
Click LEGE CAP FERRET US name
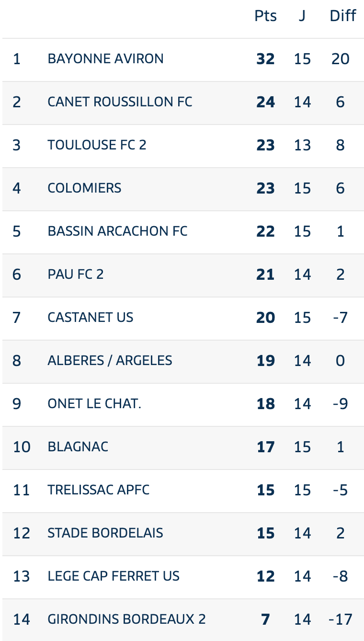tap(114, 576)
